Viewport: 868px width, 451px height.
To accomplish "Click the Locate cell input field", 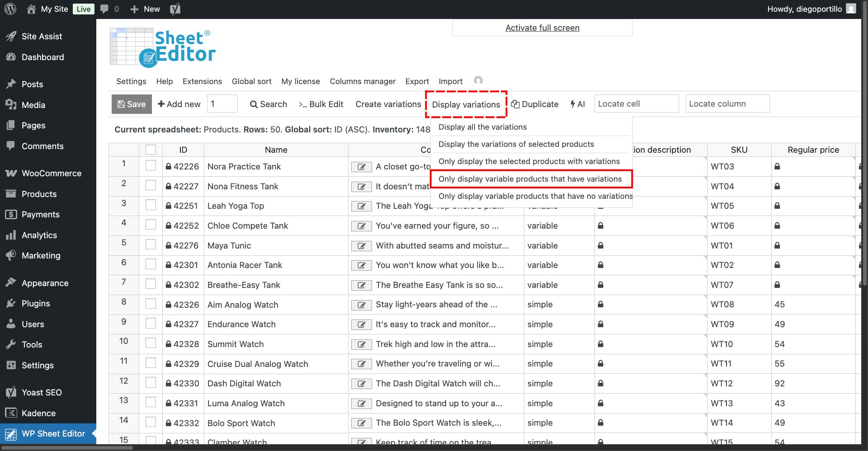I will pyautogui.click(x=636, y=104).
